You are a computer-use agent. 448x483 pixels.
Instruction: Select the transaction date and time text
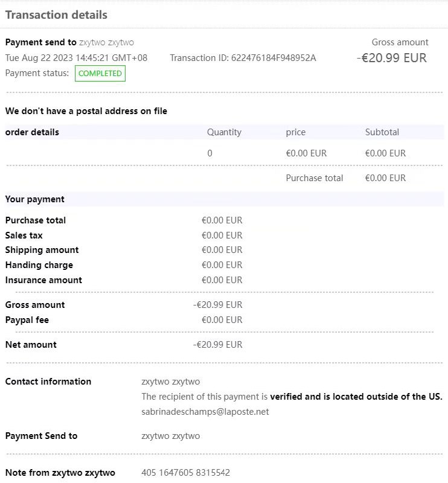coord(76,58)
